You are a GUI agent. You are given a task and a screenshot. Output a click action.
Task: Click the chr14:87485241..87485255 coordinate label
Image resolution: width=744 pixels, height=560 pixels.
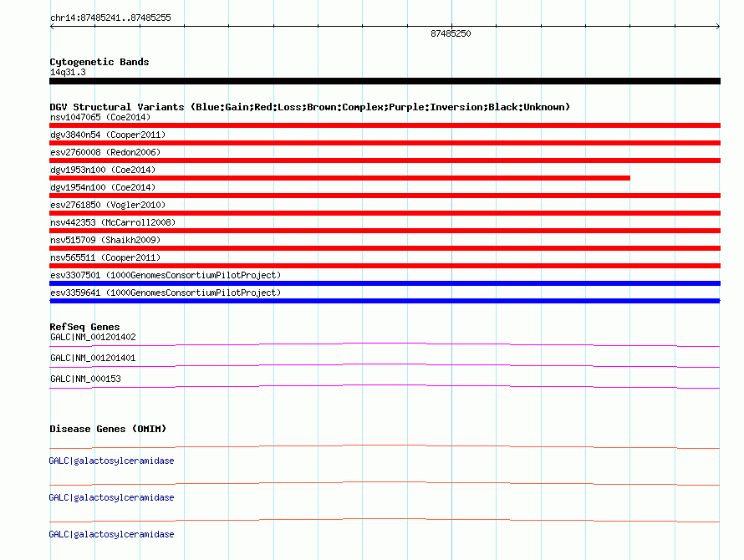(110, 18)
